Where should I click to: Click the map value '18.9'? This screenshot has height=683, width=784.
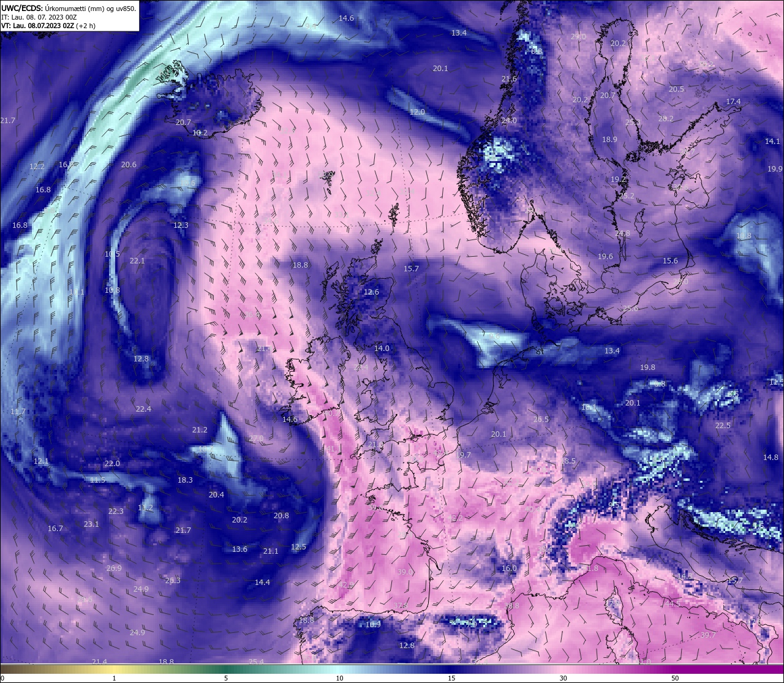tap(609, 140)
